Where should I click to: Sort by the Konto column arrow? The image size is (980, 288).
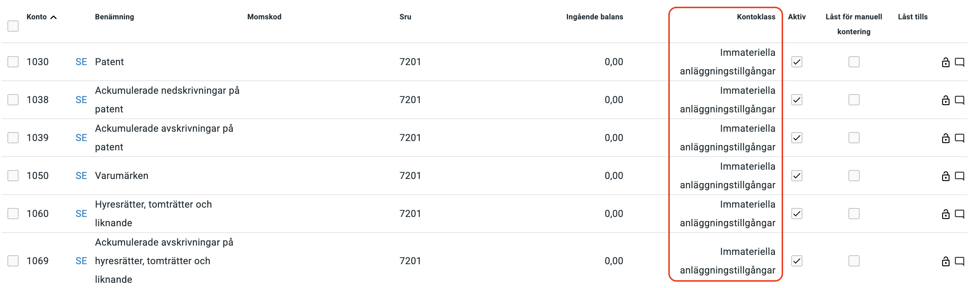(53, 17)
